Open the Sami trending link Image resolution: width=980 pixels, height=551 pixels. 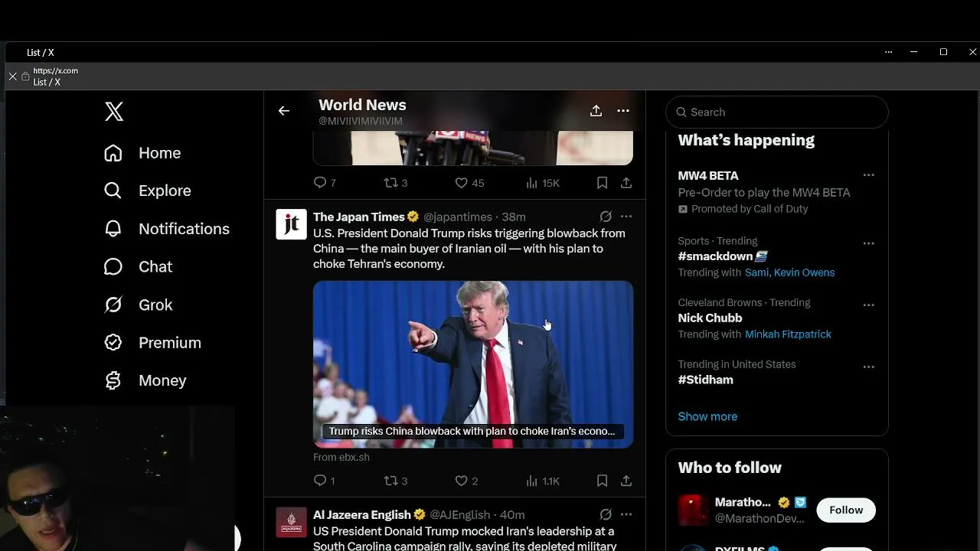tap(756, 272)
